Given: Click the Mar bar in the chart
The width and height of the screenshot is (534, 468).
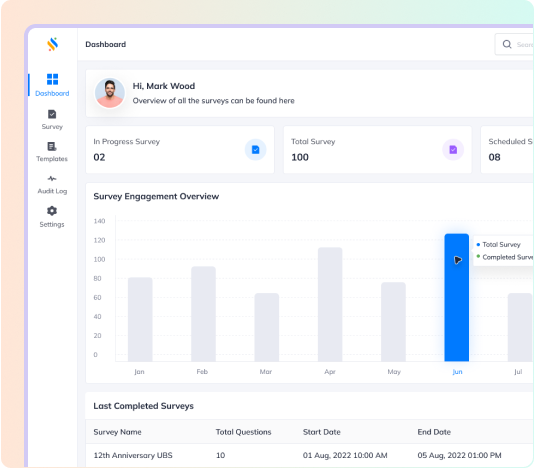Looking at the screenshot, I should (267, 327).
